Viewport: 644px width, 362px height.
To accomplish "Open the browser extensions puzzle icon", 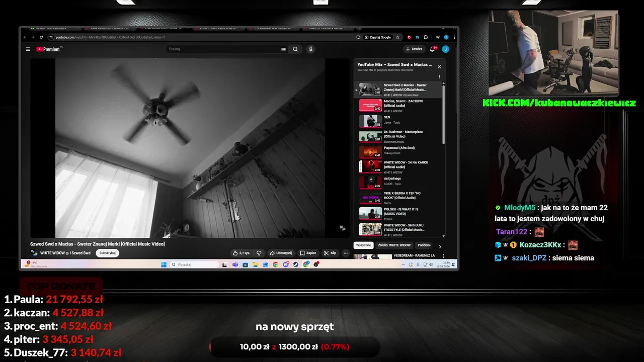I will (x=426, y=37).
